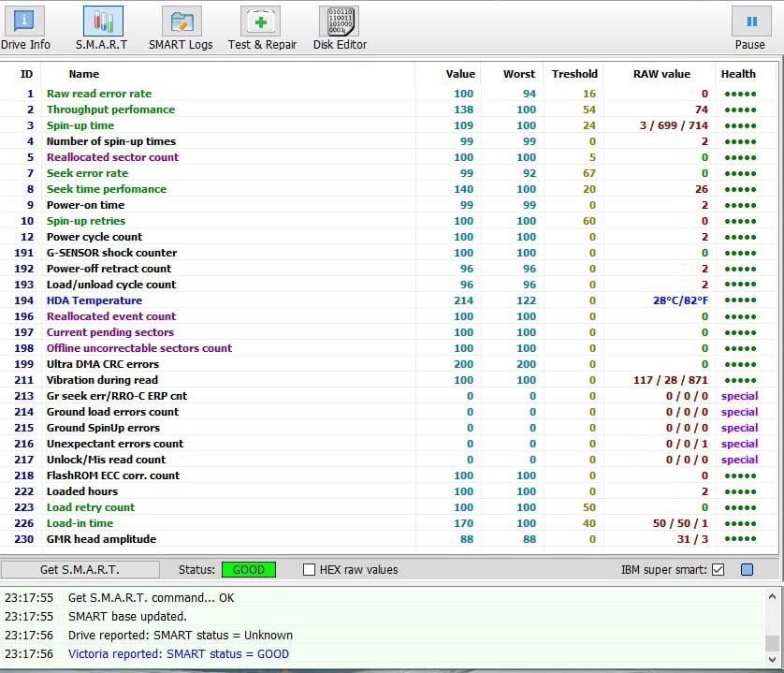The height and width of the screenshot is (673, 784).
Task: Select Reallocated event count row
Action: click(390, 316)
